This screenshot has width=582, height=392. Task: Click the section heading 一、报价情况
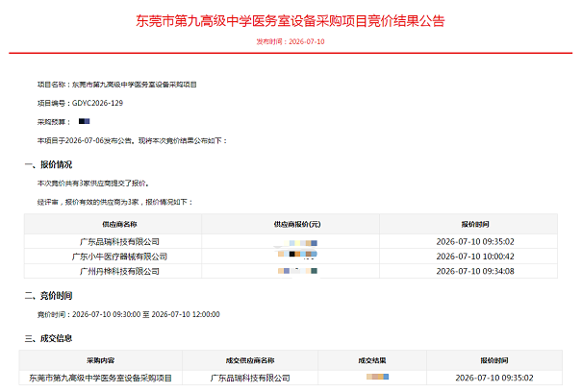click(x=48, y=164)
